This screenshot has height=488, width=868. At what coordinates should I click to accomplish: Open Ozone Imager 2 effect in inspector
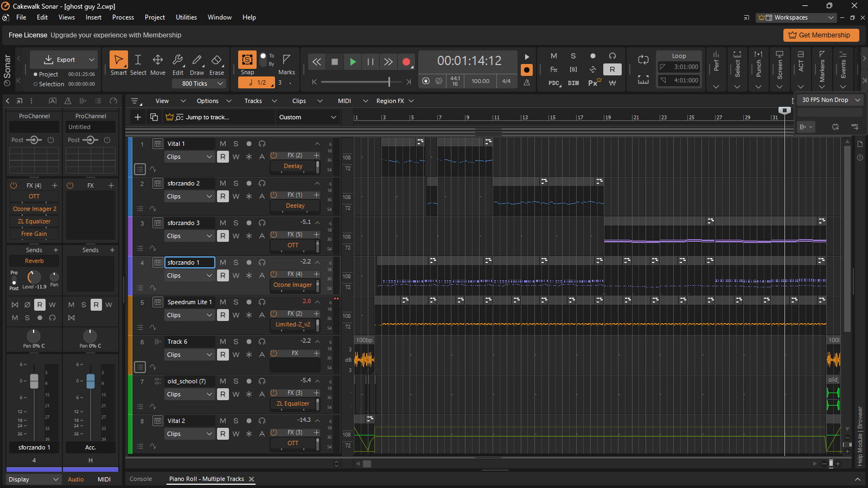point(34,209)
